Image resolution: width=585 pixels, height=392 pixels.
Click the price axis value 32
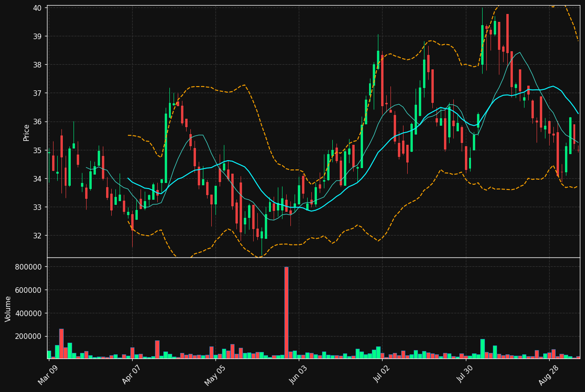click(x=37, y=236)
